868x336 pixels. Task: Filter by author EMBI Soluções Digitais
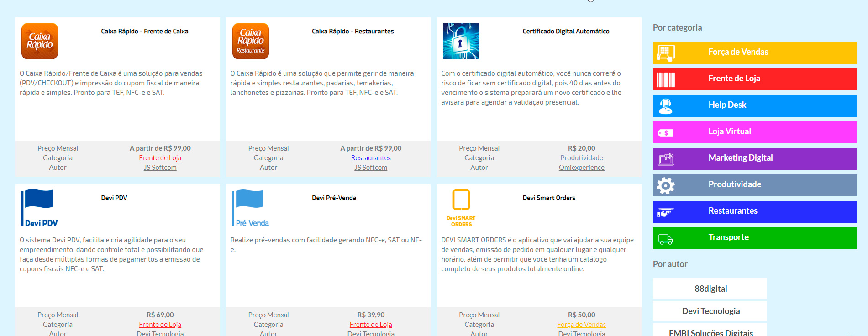pyautogui.click(x=710, y=330)
